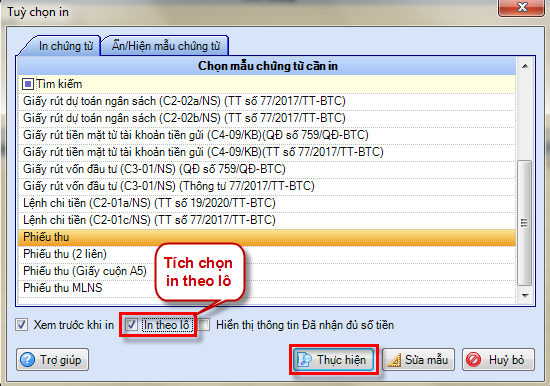Image resolution: width=550 pixels, height=386 pixels.
Task: Toggle Xem trước khi in checkbox
Action: (x=21, y=325)
